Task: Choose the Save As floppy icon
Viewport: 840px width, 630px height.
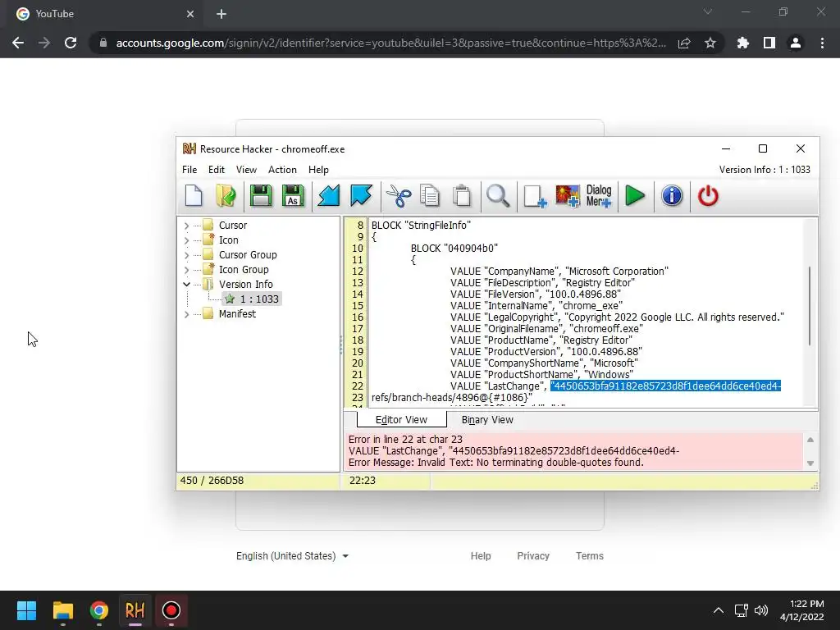Action: (293, 196)
